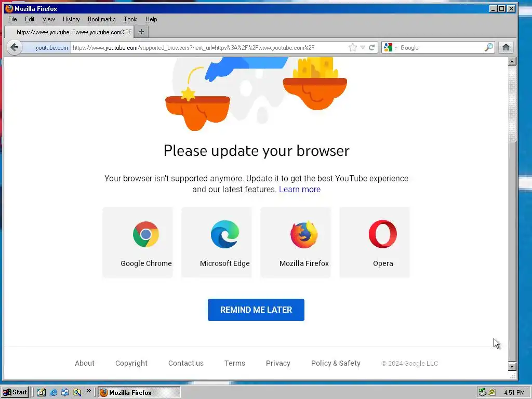Open the Privacy footer link
This screenshot has height=399, width=532.
(278, 363)
